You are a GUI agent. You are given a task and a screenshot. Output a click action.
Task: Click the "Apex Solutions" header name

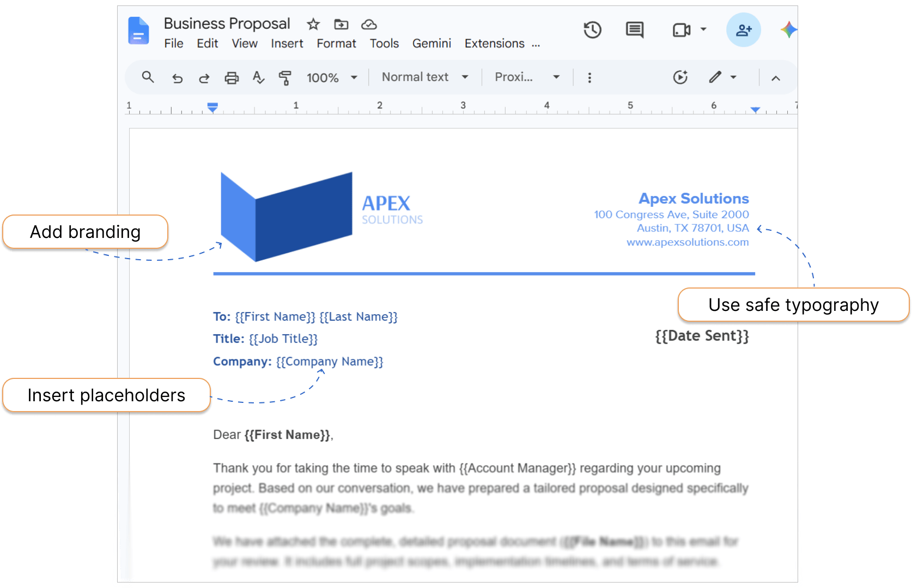tap(694, 199)
